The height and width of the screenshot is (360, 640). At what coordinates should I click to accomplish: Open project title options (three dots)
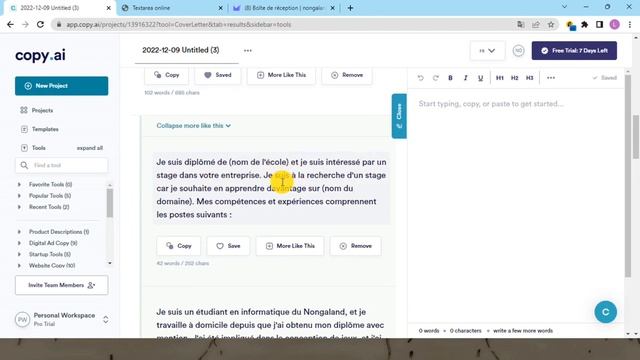point(248,51)
